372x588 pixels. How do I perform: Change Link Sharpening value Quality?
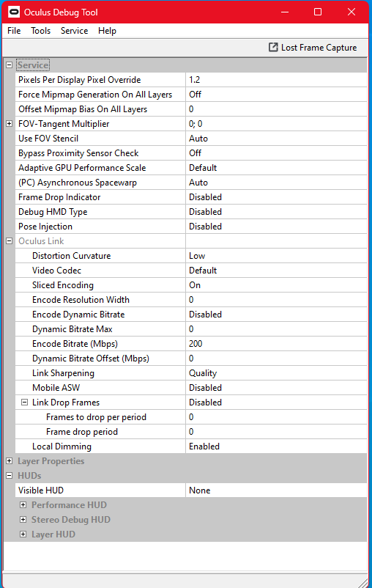(x=276, y=372)
